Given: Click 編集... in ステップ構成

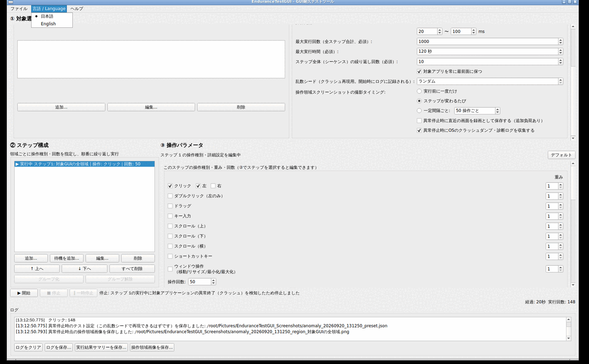Looking at the screenshot, I should point(102,258).
